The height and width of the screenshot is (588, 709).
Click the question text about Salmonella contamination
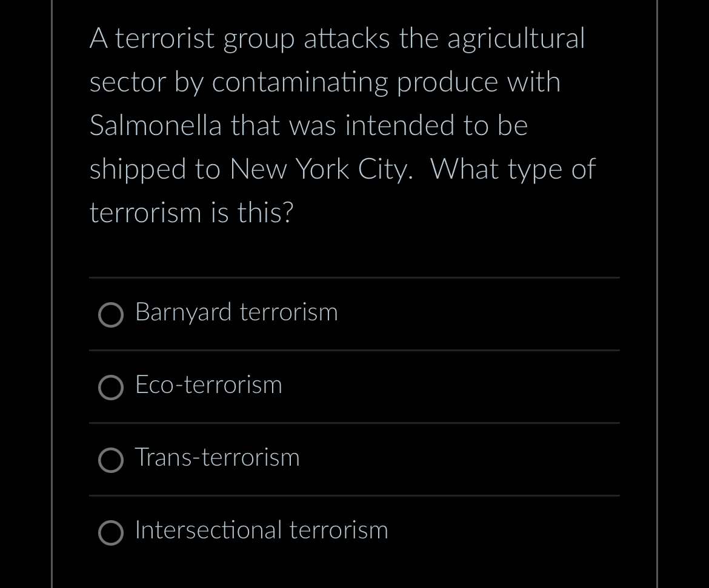pyautogui.click(x=343, y=125)
